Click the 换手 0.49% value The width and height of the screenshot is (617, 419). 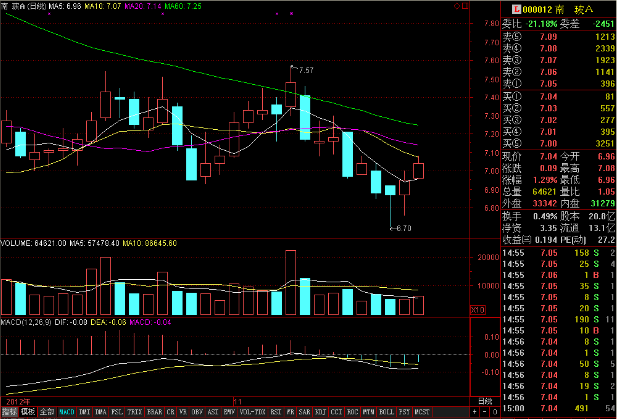coord(545,216)
